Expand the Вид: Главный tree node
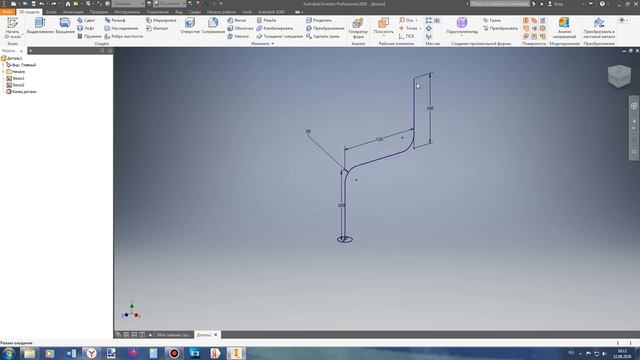The image size is (640, 360). (x=3, y=65)
